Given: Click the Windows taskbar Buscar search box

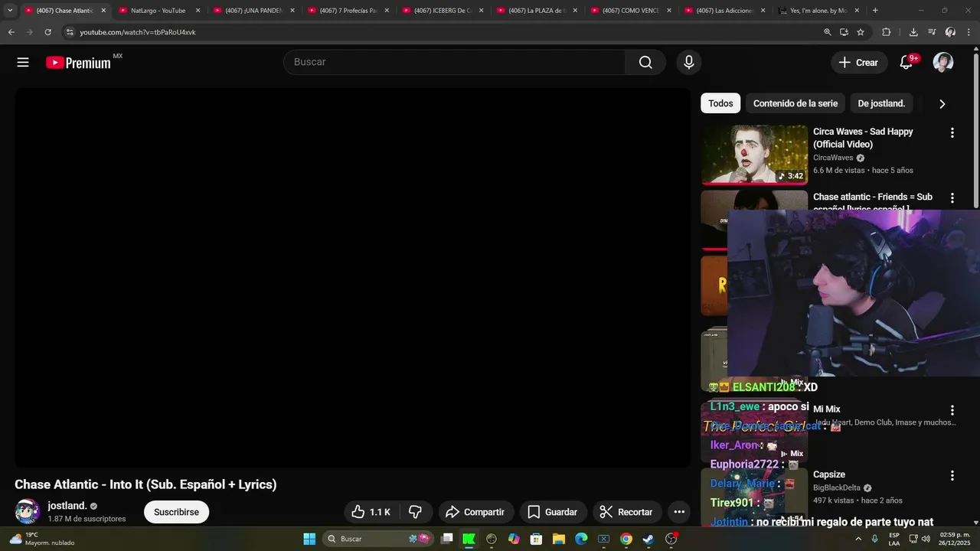Looking at the screenshot, I should point(377,539).
